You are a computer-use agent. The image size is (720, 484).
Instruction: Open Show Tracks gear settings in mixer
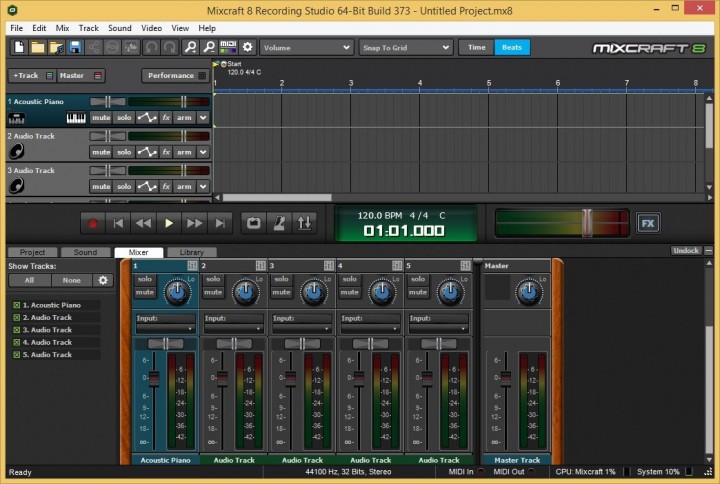click(103, 280)
